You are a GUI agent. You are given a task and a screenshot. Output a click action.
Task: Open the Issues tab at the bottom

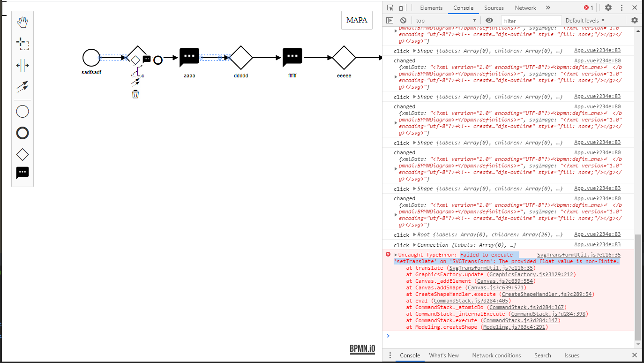(571, 355)
